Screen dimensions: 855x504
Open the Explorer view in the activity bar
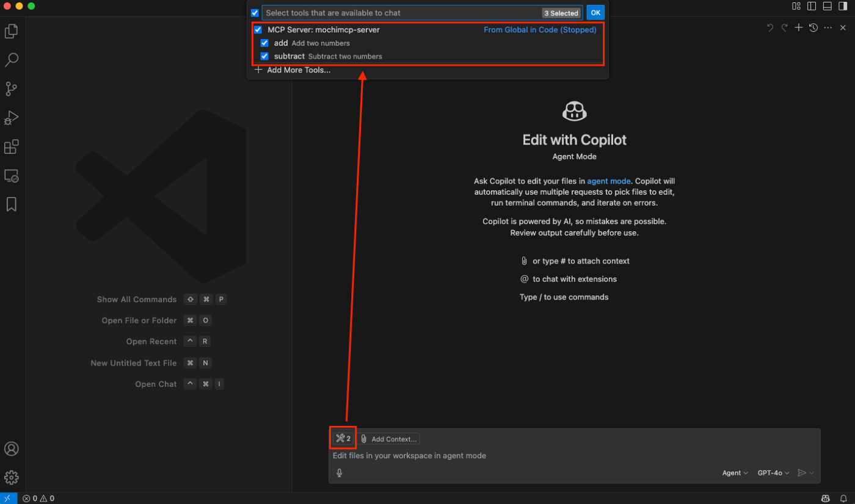point(11,31)
